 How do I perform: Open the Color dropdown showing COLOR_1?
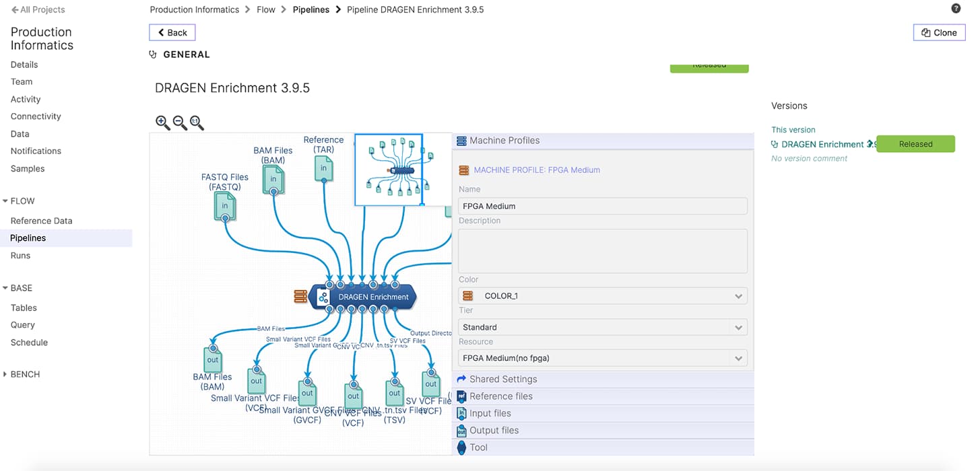click(x=602, y=296)
